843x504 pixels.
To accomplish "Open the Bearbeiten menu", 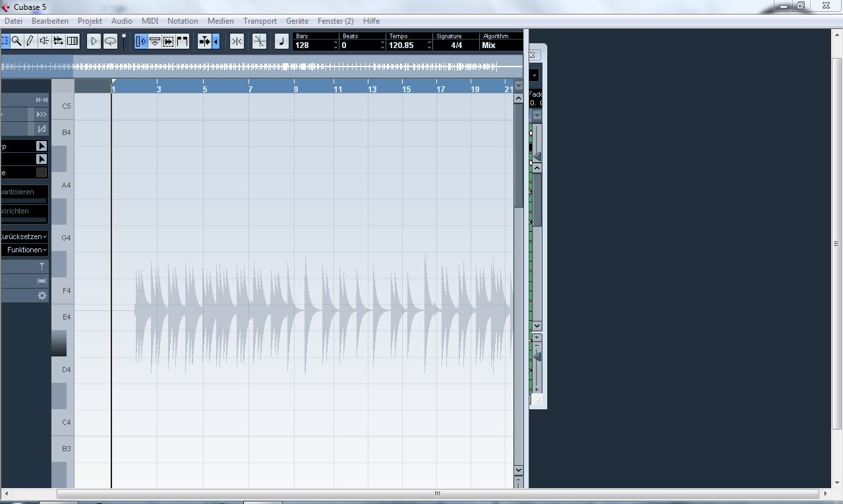I will [50, 21].
